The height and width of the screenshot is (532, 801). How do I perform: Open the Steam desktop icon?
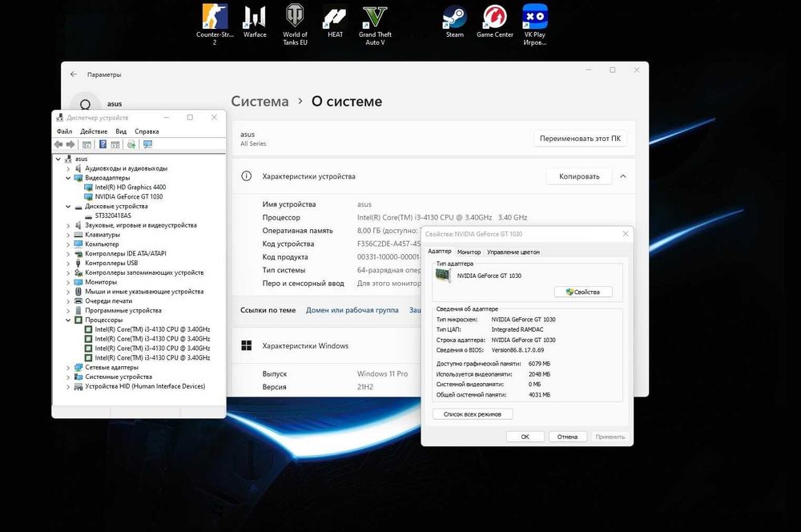(x=455, y=22)
